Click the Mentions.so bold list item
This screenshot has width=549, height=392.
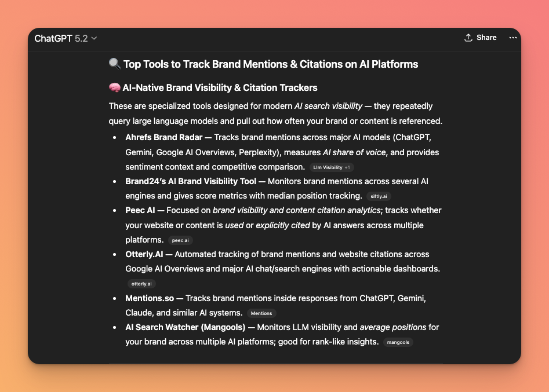click(x=150, y=298)
